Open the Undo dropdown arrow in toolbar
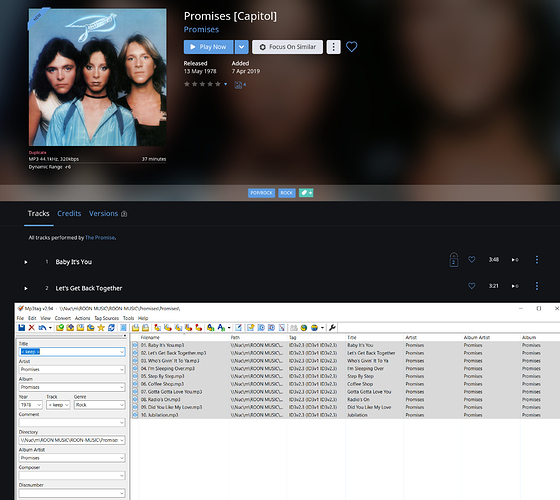The width and height of the screenshot is (560, 500). pos(50,328)
